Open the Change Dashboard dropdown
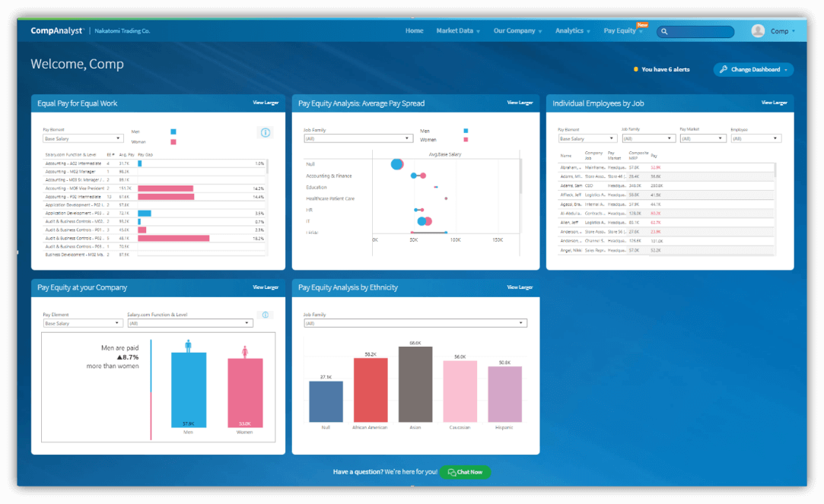 point(753,69)
